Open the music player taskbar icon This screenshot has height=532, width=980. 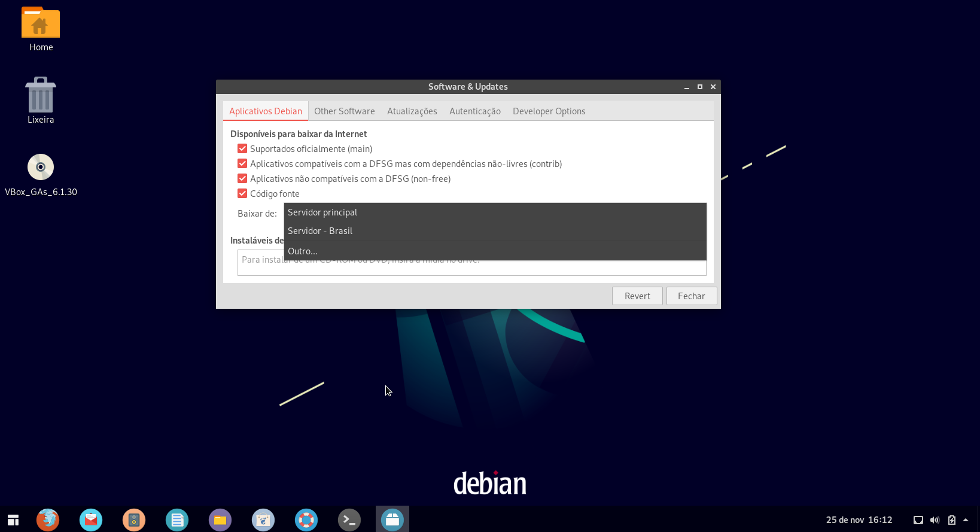(134, 519)
